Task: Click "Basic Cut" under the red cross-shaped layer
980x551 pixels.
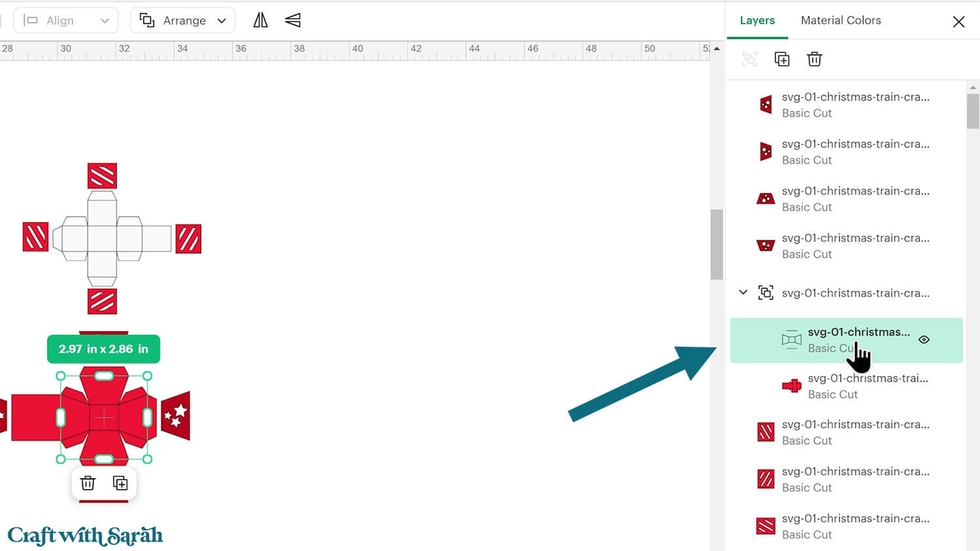Action: click(x=833, y=394)
